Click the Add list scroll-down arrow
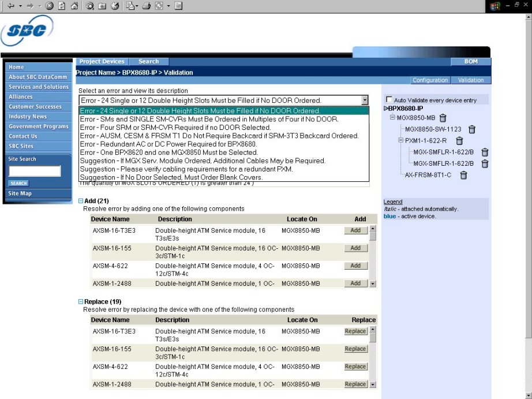Screen dimensions: 532x399 373,284
